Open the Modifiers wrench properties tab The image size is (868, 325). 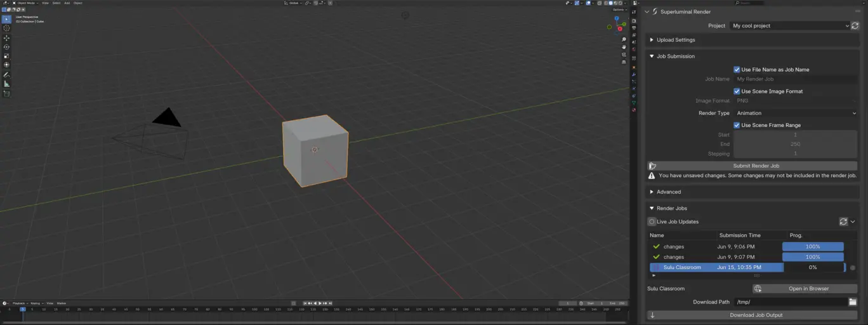click(x=634, y=75)
